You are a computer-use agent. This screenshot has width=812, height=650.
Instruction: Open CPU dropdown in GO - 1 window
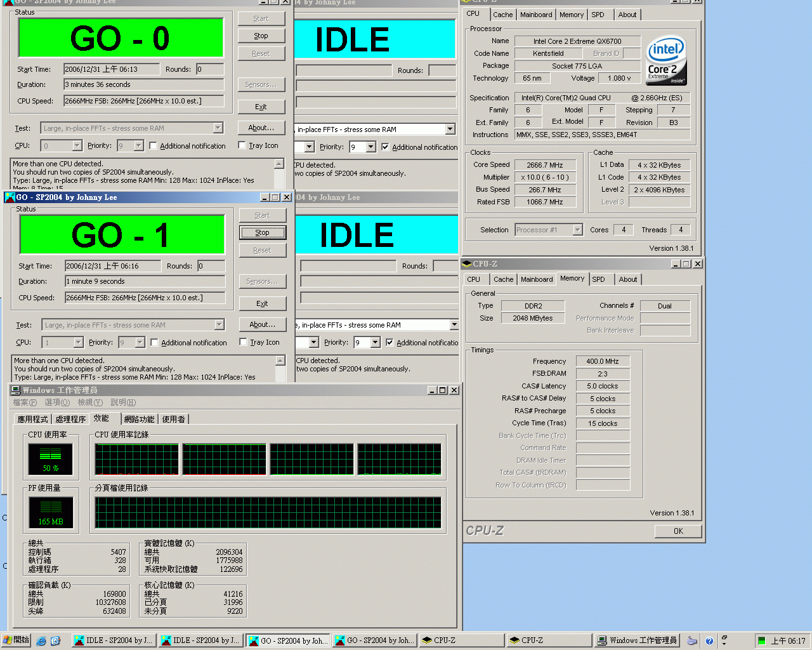click(x=78, y=343)
